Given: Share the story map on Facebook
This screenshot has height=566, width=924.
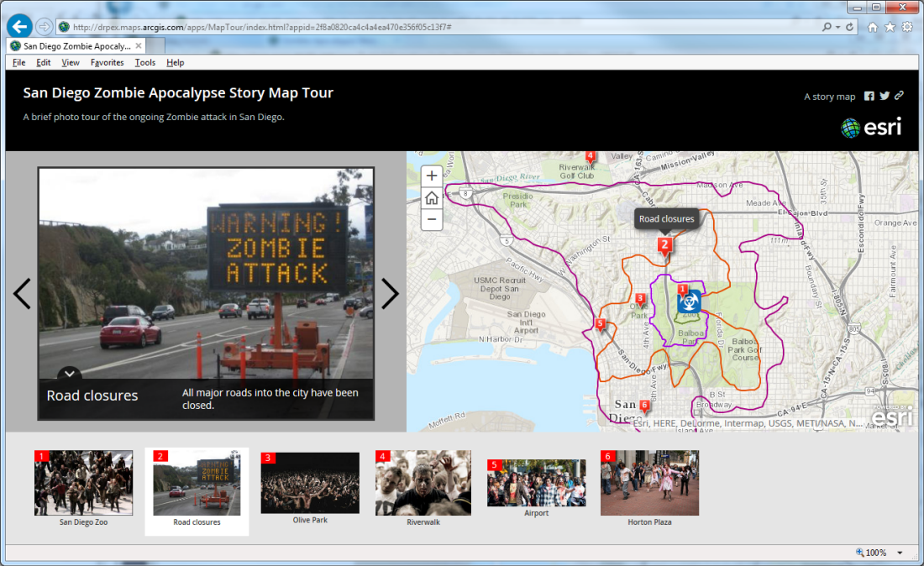Looking at the screenshot, I should [x=869, y=96].
